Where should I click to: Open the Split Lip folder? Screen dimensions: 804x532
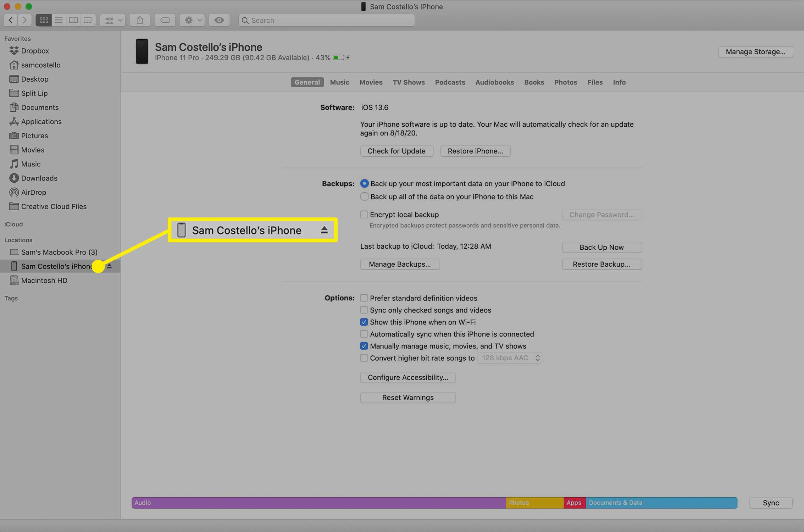pos(60,93)
